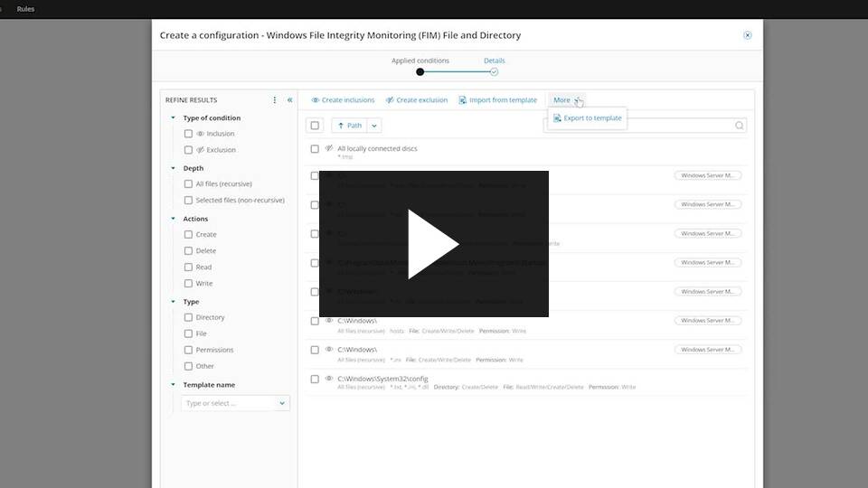Switch to Details step label
Viewport: 868px width, 488px height.
(x=495, y=61)
